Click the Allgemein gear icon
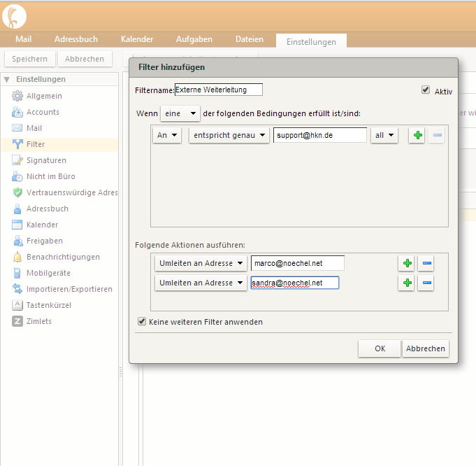Viewport: 476px width, 466px height. click(17, 96)
